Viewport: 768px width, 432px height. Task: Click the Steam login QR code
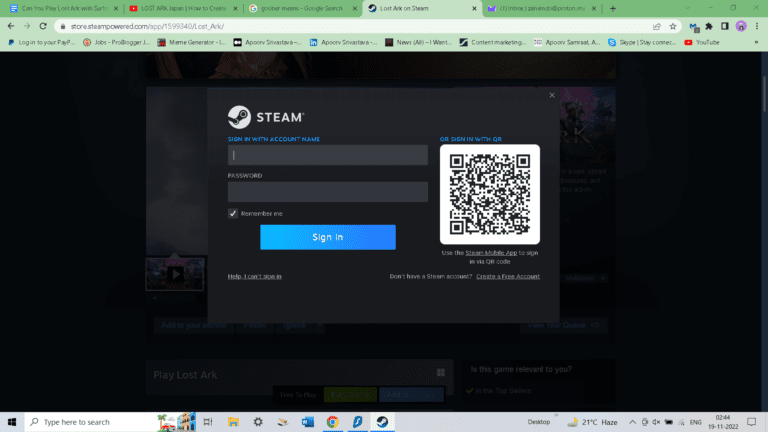coord(490,194)
